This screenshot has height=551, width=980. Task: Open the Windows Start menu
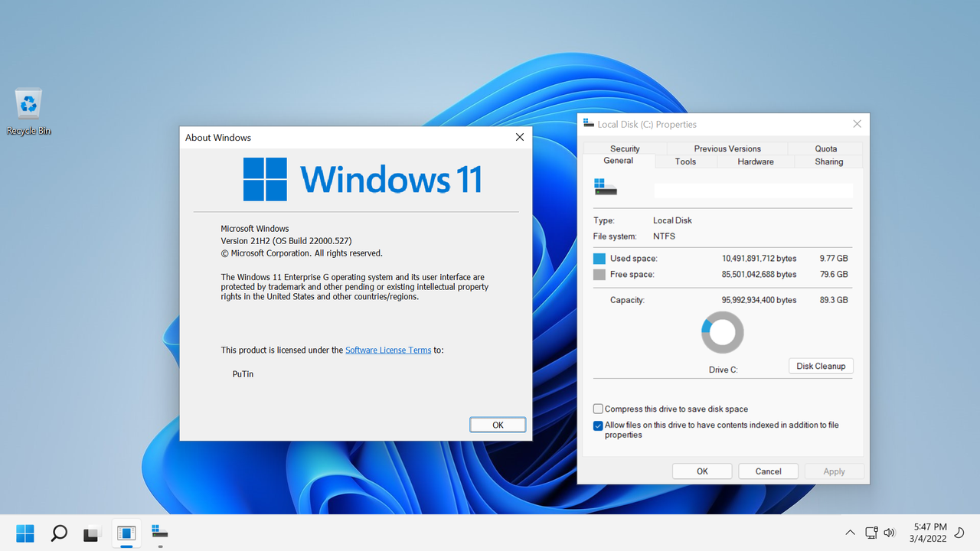tap(25, 533)
